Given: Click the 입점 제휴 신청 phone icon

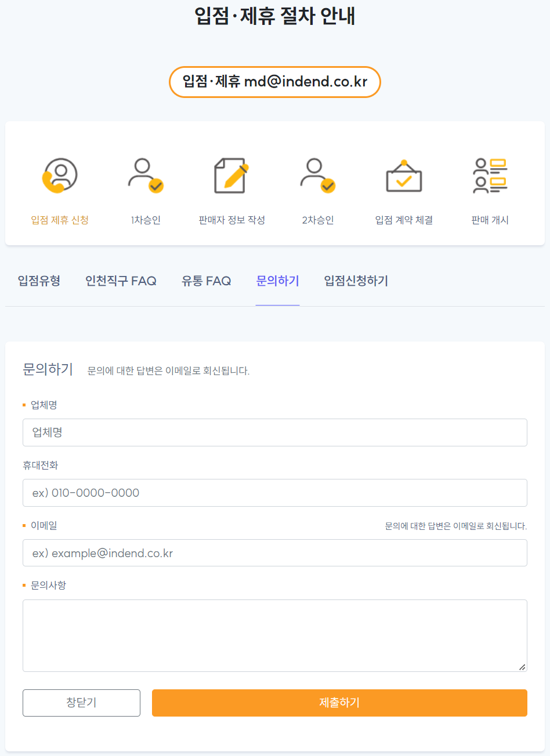Looking at the screenshot, I should (x=60, y=175).
